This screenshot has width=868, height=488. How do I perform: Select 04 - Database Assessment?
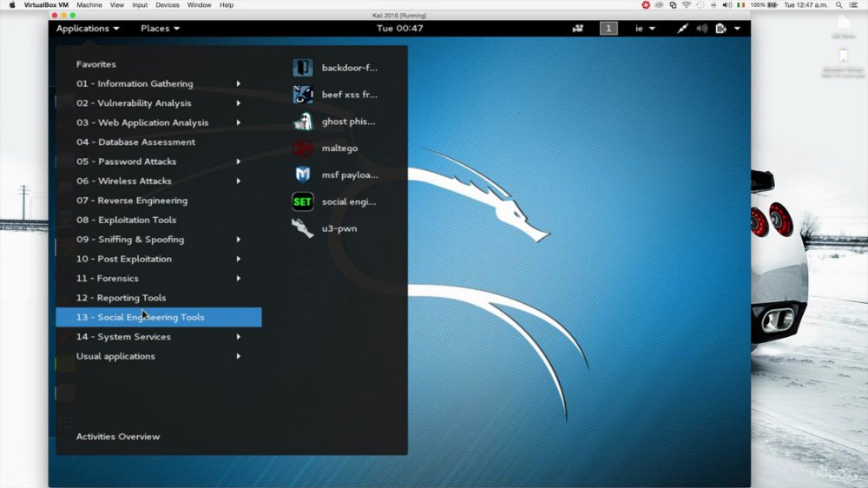(x=159, y=142)
